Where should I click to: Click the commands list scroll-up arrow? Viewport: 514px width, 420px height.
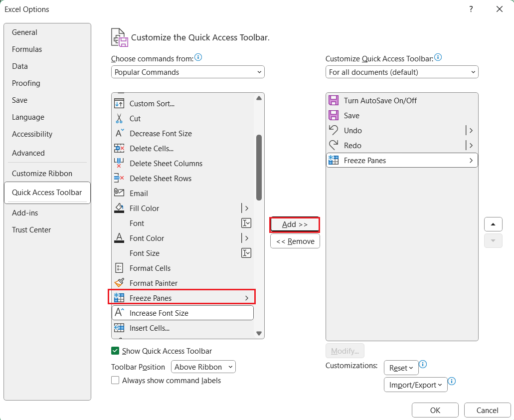tap(259, 98)
